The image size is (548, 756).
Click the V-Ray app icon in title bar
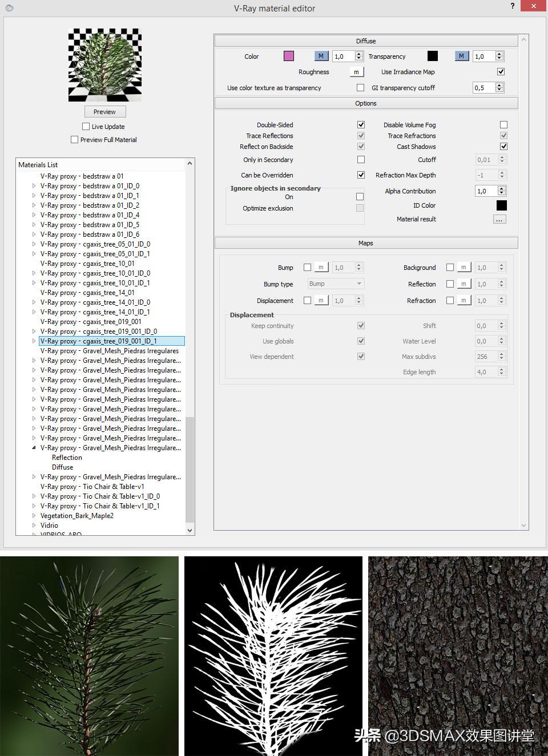click(x=9, y=8)
